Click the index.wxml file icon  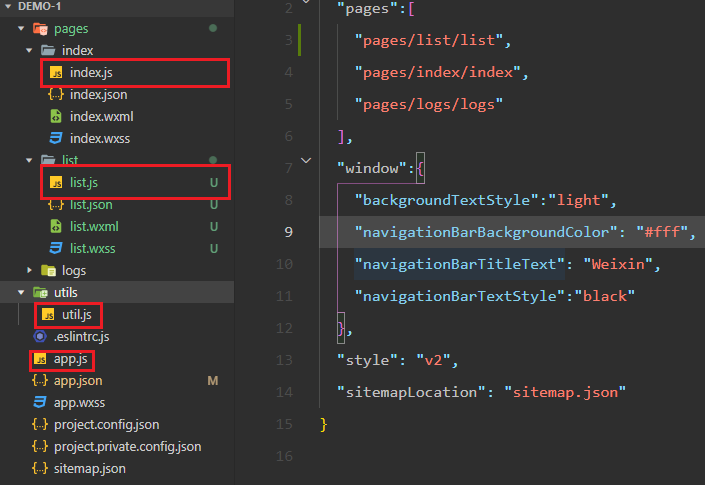tap(56, 116)
